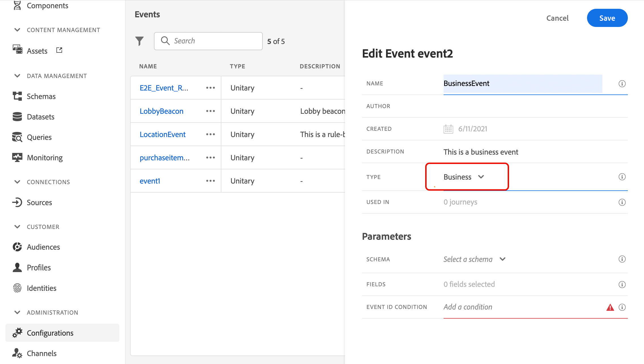The image size is (644, 364).
Task: Collapse the Data Management section
Action: [17, 76]
